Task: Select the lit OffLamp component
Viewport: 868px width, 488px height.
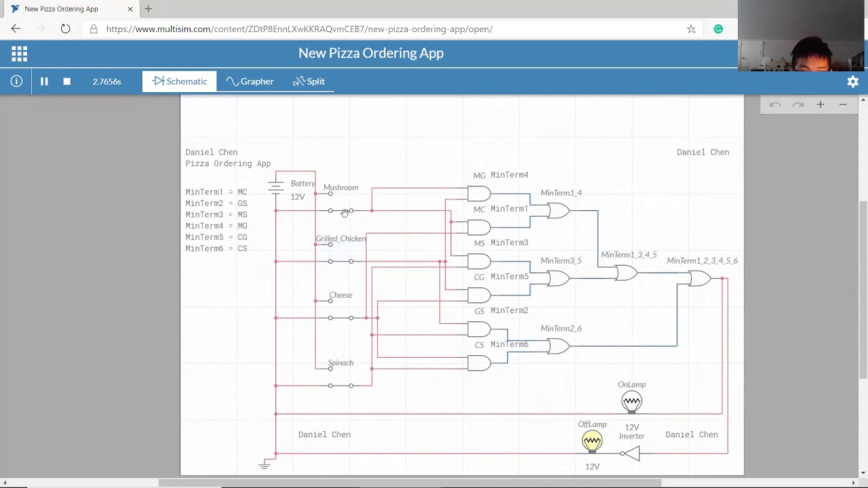Action: point(592,442)
